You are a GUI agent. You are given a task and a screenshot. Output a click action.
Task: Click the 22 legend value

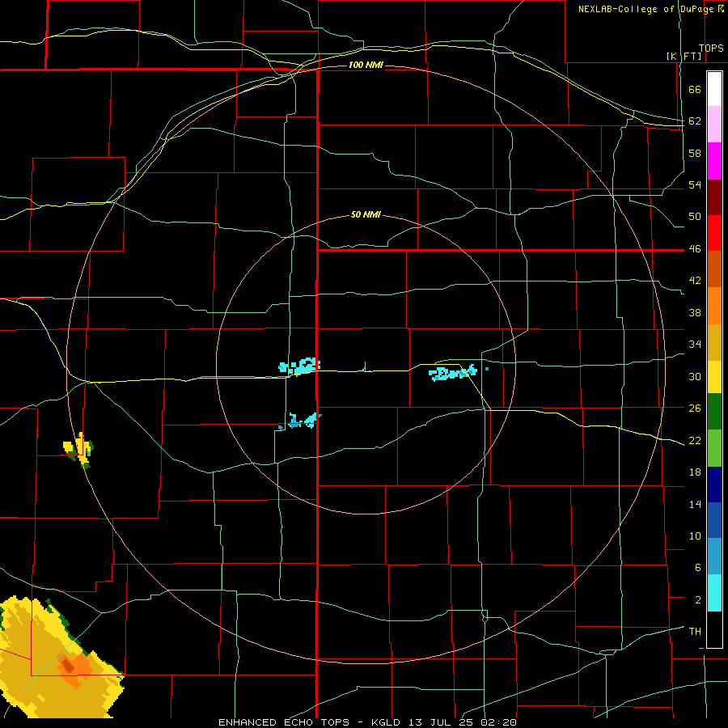point(695,440)
